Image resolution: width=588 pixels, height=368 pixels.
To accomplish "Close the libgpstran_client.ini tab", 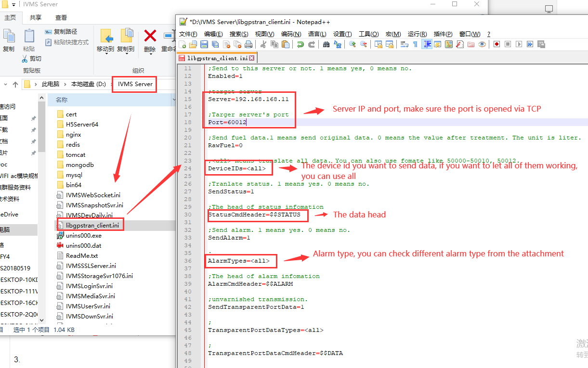I will (252, 58).
